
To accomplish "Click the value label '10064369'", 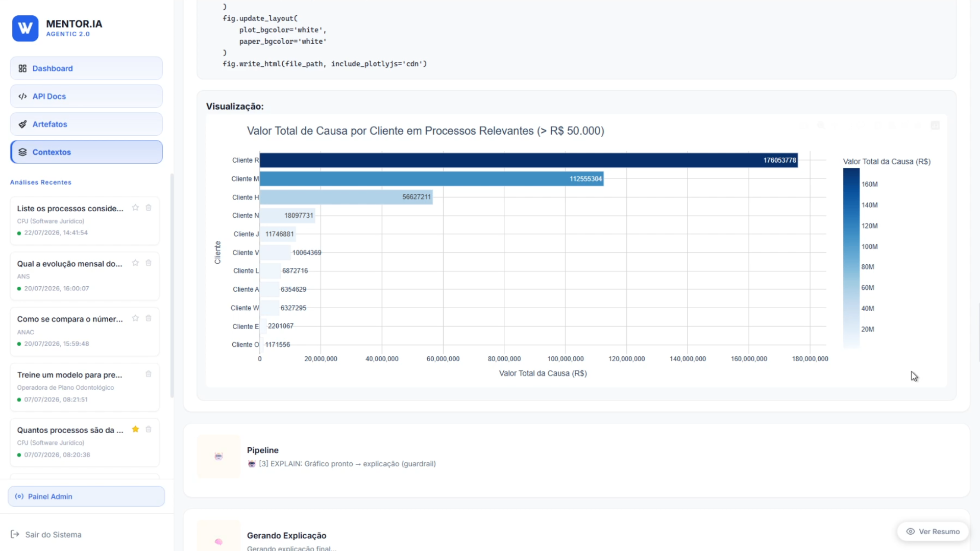I will click(307, 253).
